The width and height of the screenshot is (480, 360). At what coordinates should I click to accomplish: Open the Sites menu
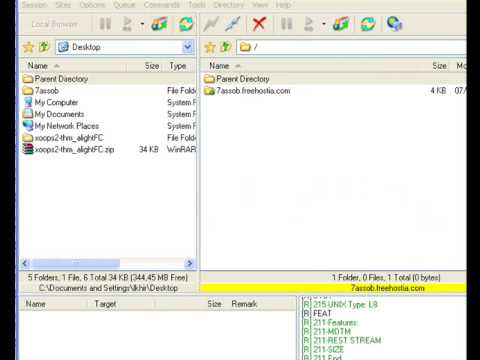(63, 5)
